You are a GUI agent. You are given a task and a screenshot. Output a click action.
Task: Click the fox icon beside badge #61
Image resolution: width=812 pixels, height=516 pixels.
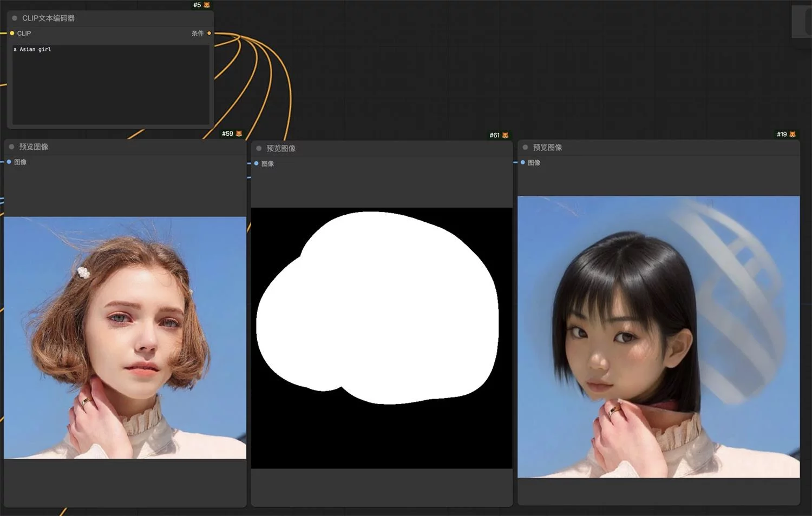tap(506, 135)
